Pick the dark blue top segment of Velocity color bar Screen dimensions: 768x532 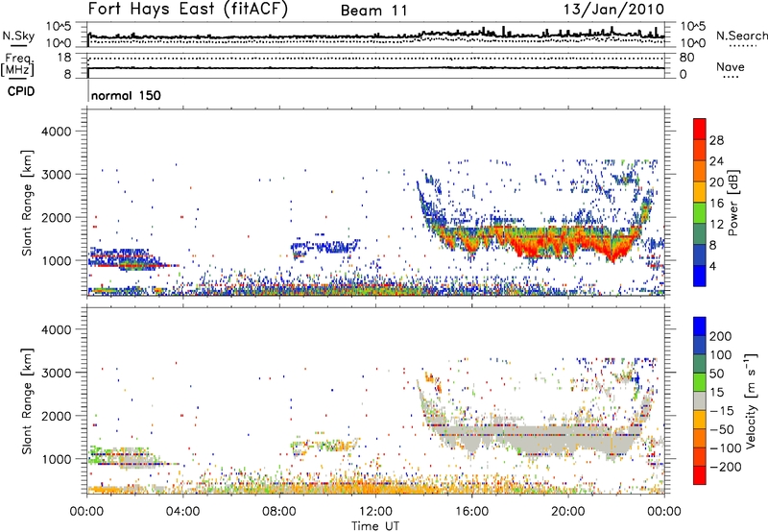[x=700, y=326]
